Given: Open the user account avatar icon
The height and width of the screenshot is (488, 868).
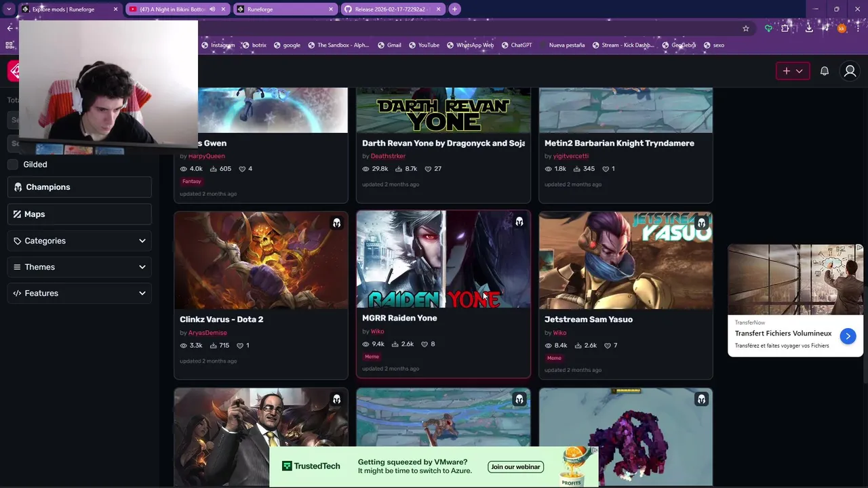Looking at the screenshot, I should (850, 71).
